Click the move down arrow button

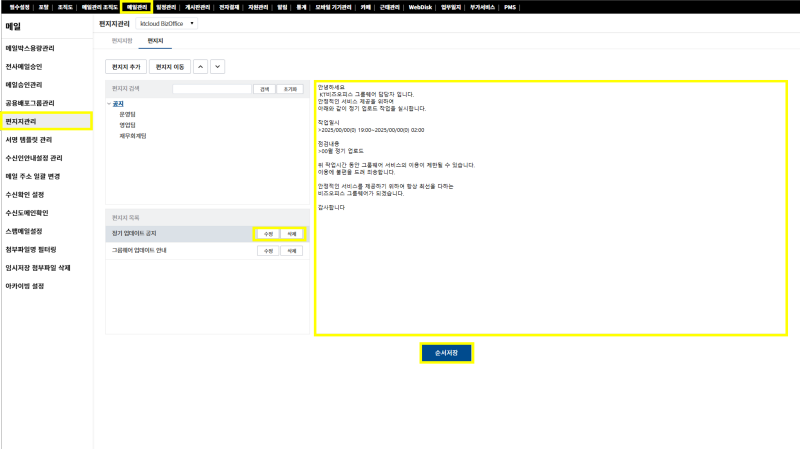217,66
